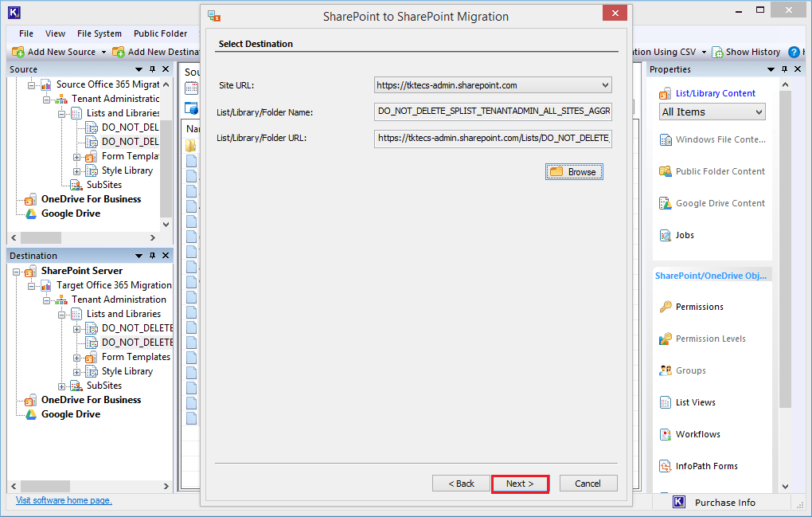Select Lists and Libraries in Destination tree
Image resolution: width=812 pixels, height=517 pixels.
coord(123,314)
